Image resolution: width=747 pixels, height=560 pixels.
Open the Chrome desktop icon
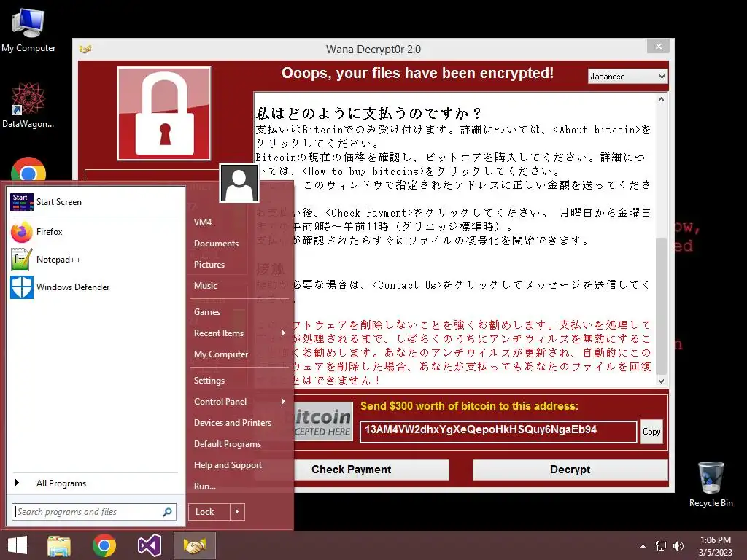28,170
